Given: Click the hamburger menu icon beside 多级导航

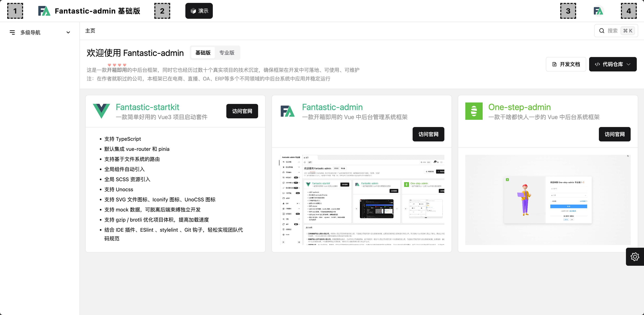Looking at the screenshot, I should pyautogui.click(x=12, y=32).
